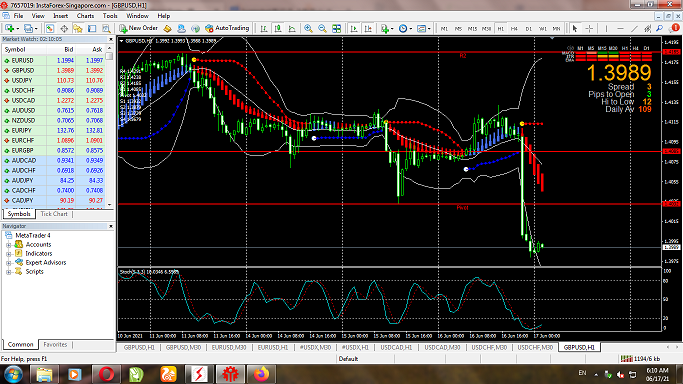Select the trendline drawing tool
Image resolution: width=683 pixels, height=384 pixels.
click(x=634, y=28)
